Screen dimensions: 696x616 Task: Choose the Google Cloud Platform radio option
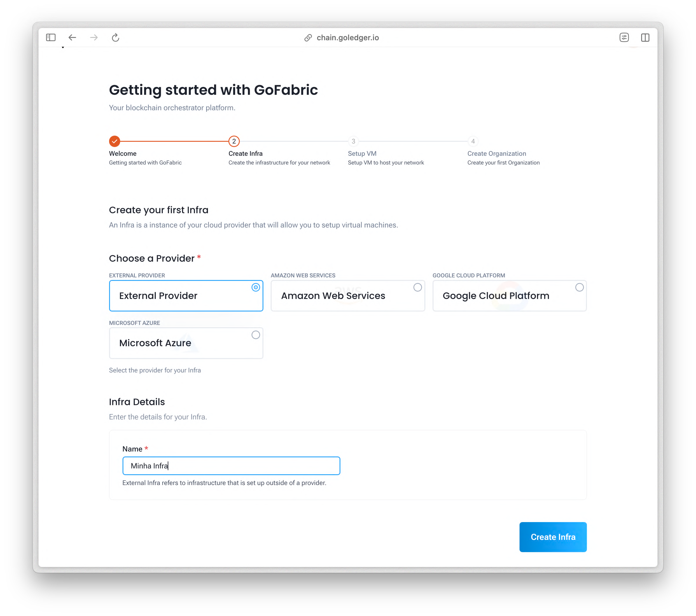[x=579, y=287]
